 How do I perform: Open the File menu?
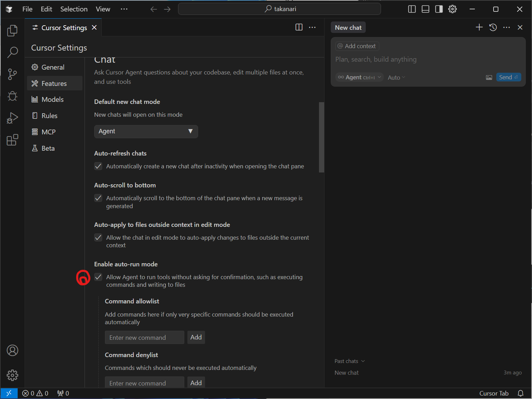click(27, 9)
